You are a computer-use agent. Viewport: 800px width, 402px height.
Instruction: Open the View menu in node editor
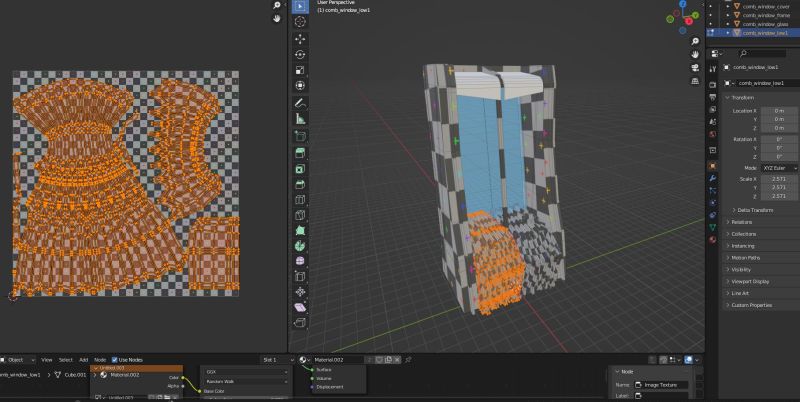[x=46, y=360]
